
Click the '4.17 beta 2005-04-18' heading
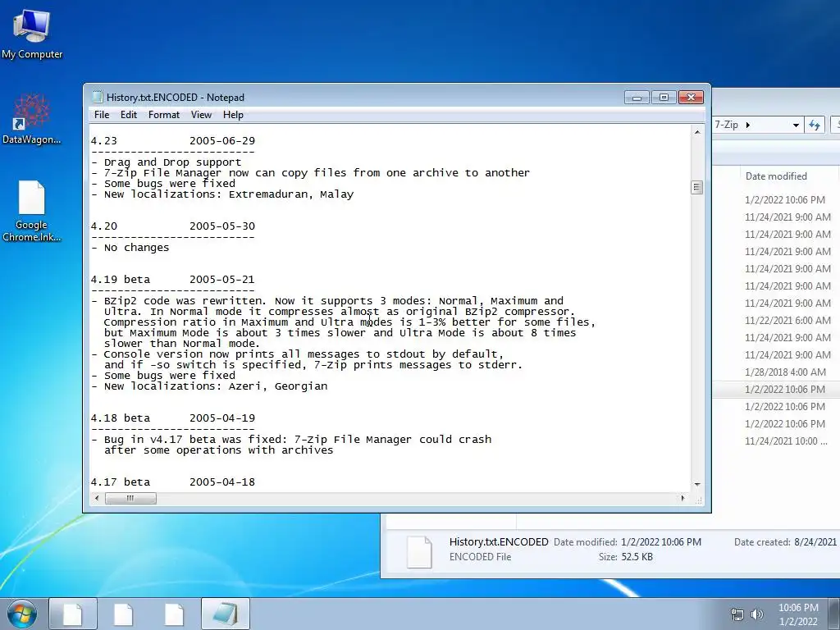[172, 482]
